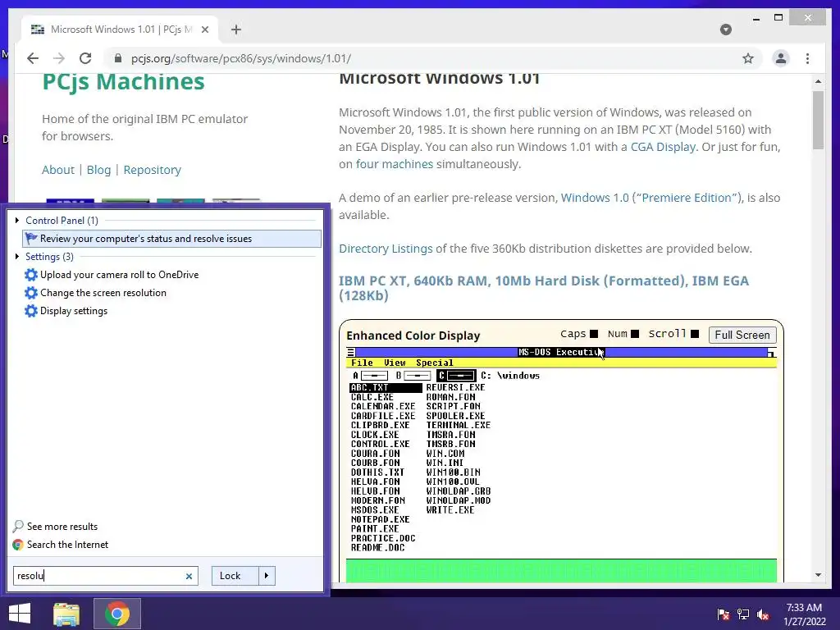Open the MS-DOS Executive system menu box
The height and width of the screenshot is (630, 840).
click(x=351, y=352)
